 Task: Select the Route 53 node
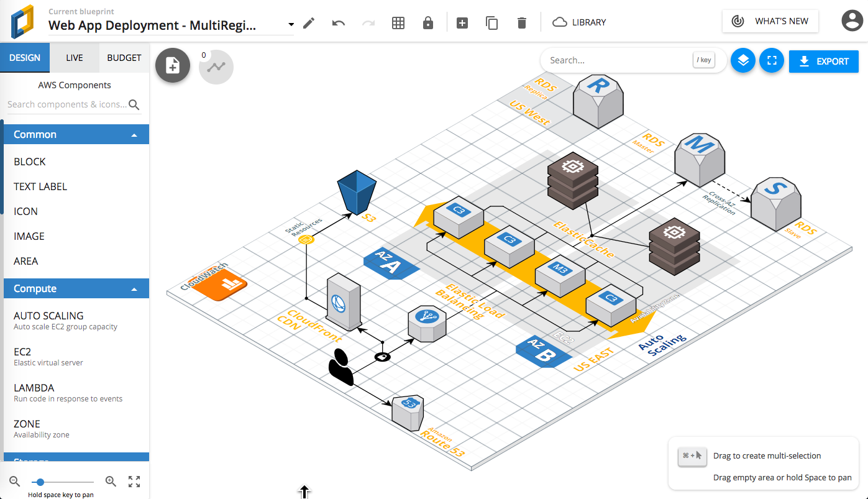408,413
